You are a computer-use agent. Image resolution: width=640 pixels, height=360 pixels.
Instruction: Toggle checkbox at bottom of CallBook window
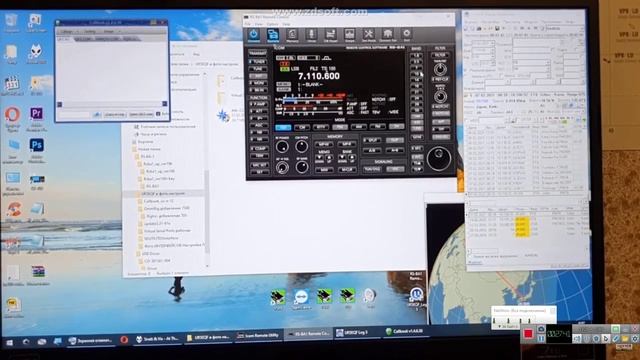(158, 114)
